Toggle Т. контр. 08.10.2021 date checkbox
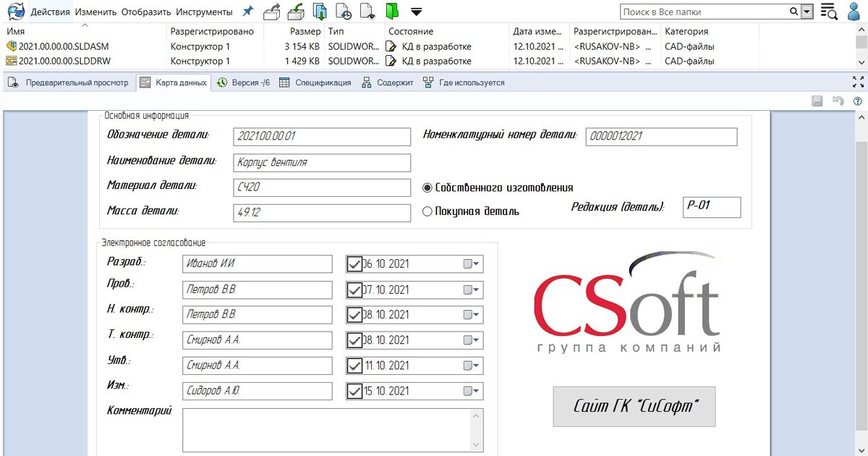The height and width of the screenshot is (456, 868). [354, 340]
